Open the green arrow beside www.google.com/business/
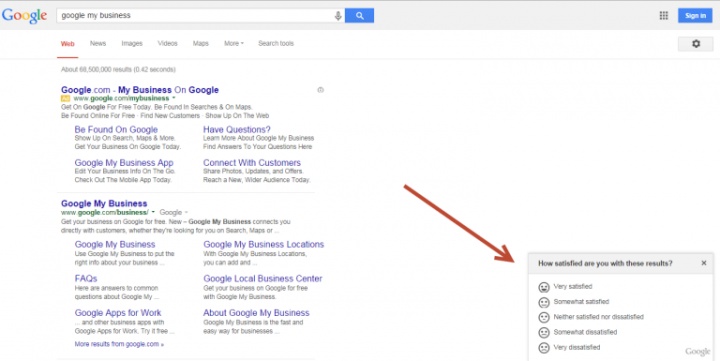 click(153, 212)
